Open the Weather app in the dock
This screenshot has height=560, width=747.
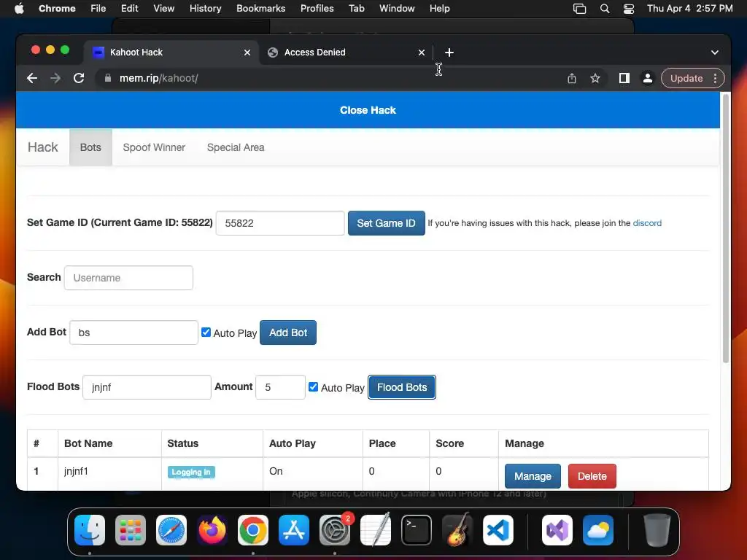(x=598, y=530)
